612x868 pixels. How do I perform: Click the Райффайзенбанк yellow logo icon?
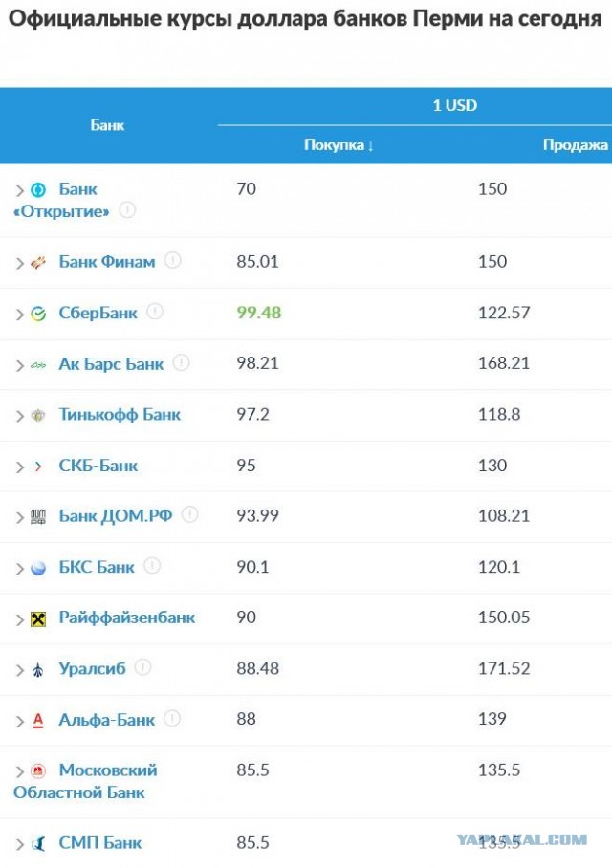tap(38, 618)
